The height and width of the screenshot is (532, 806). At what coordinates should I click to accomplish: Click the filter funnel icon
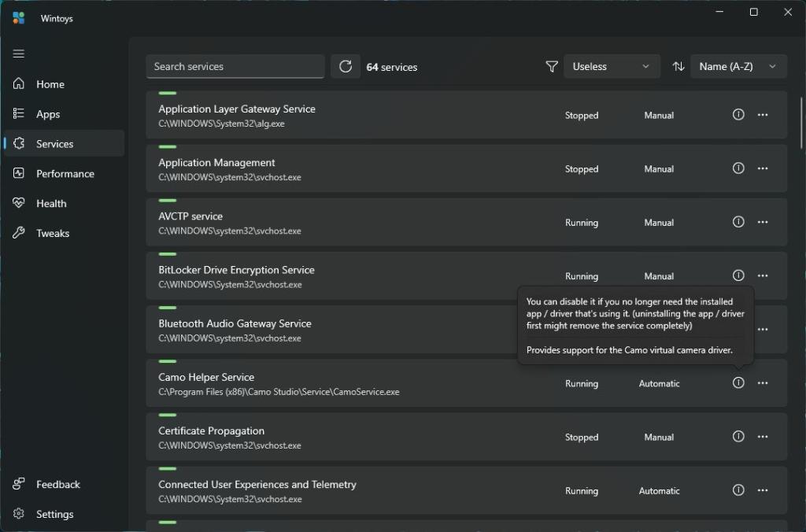[551, 66]
